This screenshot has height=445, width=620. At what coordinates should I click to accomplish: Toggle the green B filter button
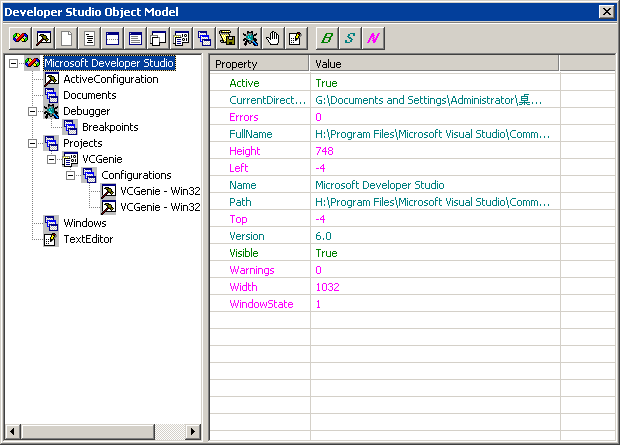pyautogui.click(x=327, y=38)
